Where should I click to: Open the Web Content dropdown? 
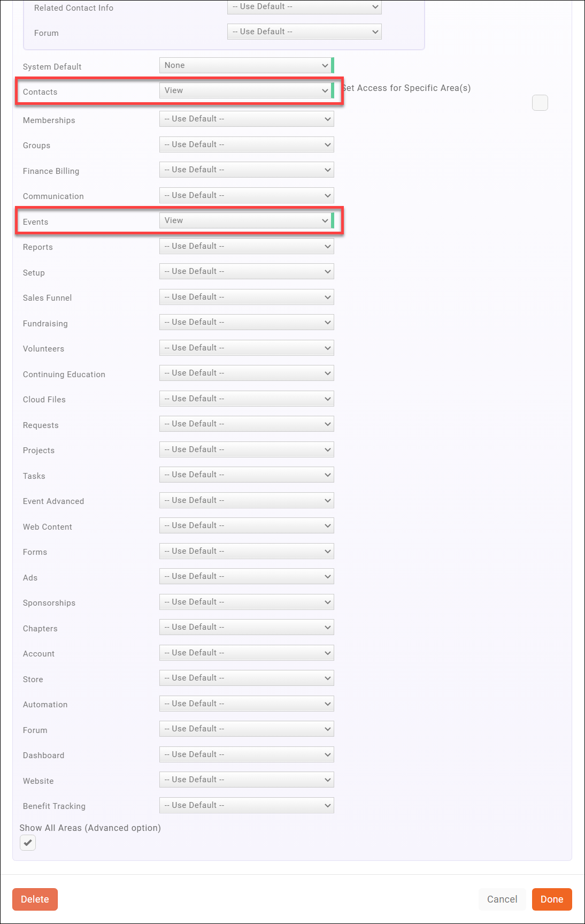coord(247,525)
